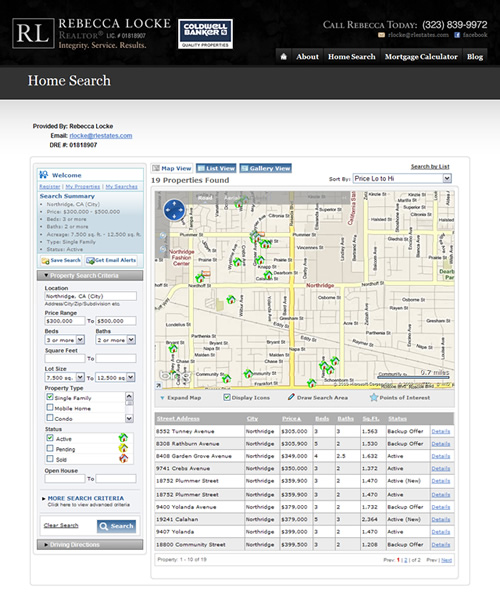
Task: Enable the Mobile Home checkbox
Action: pyautogui.click(x=50, y=407)
